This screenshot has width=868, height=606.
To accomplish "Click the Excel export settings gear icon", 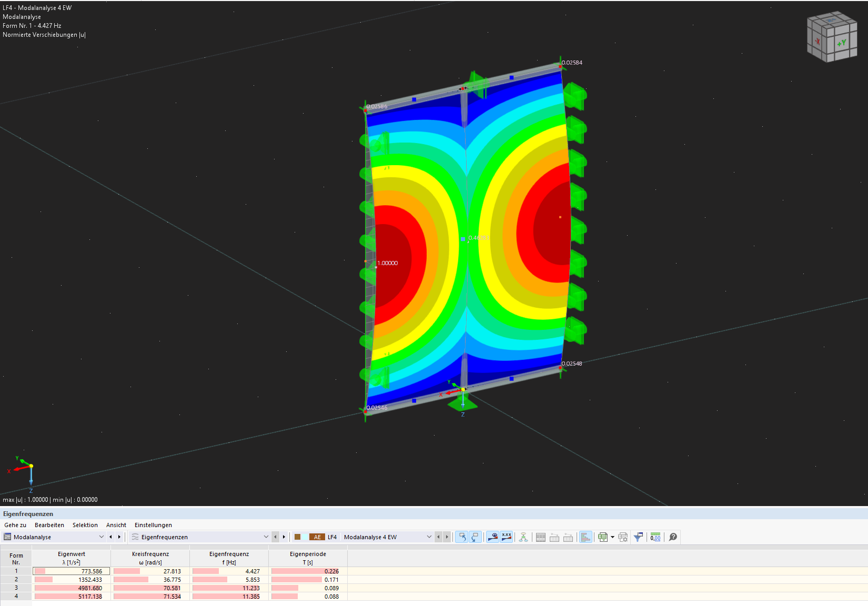I will pyautogui.click(x=623, y=537).
